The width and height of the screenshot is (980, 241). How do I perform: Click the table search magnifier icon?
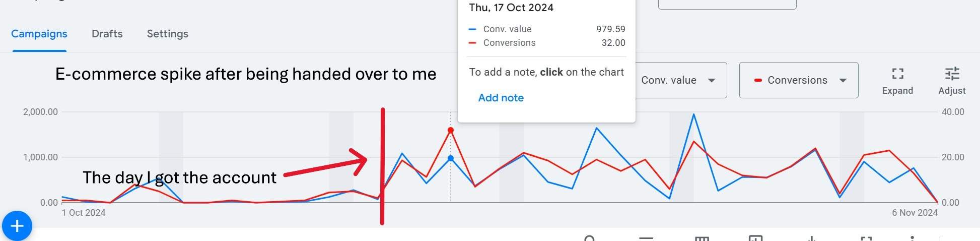590,238
